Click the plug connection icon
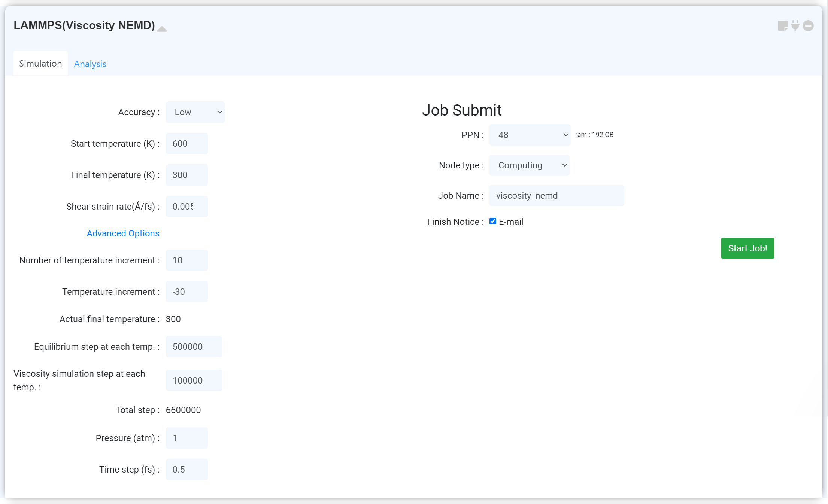 pyautogui.click(x=795, y=26)
